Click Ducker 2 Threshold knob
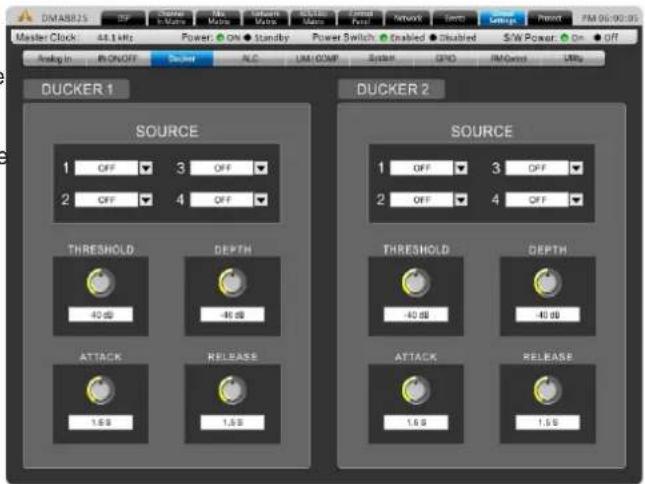Screen dimensions: 645x484 416,283
